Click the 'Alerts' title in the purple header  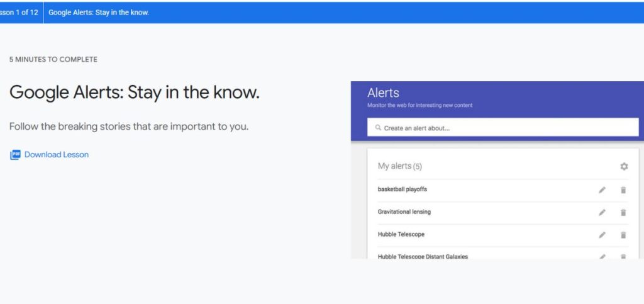383,93
